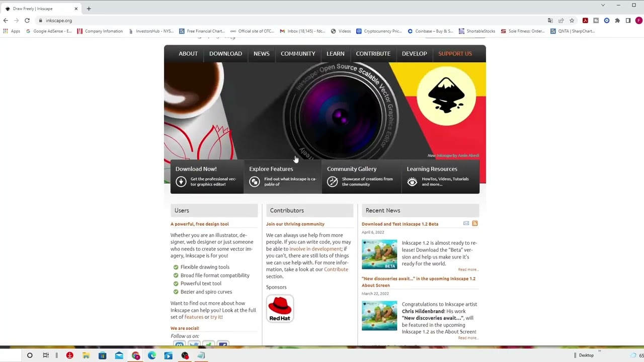The height and width of the screenshot is (362, 644).
Task: Open the Apps bookmarks shortcut
Action: pyautogui.click(x=12, y=31)
